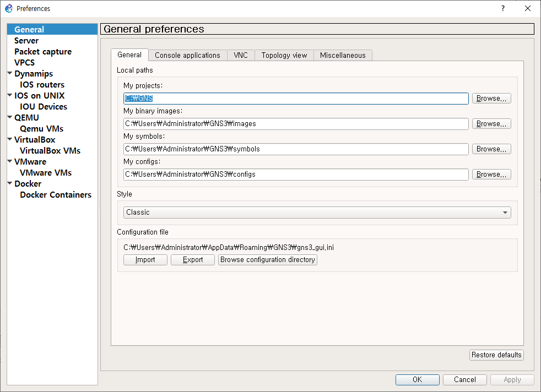This screenshot has height=392, width=541.
Task: Click the My configs path field
Action: coord(296,175)
